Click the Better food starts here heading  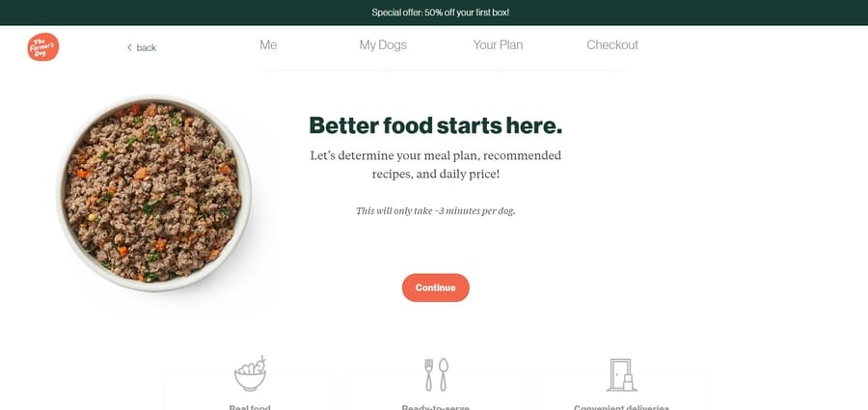pyautogui.click(x=436, y=125)
